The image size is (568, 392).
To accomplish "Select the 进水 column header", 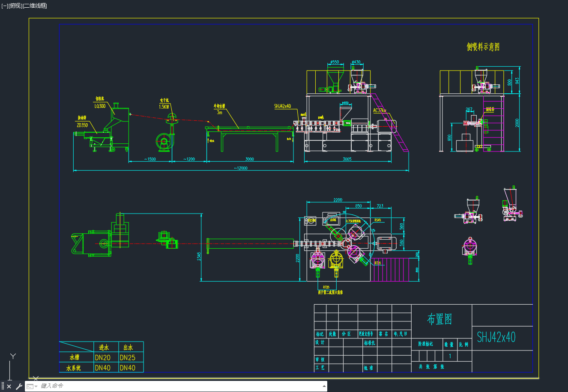I will (x=104, y=347).
